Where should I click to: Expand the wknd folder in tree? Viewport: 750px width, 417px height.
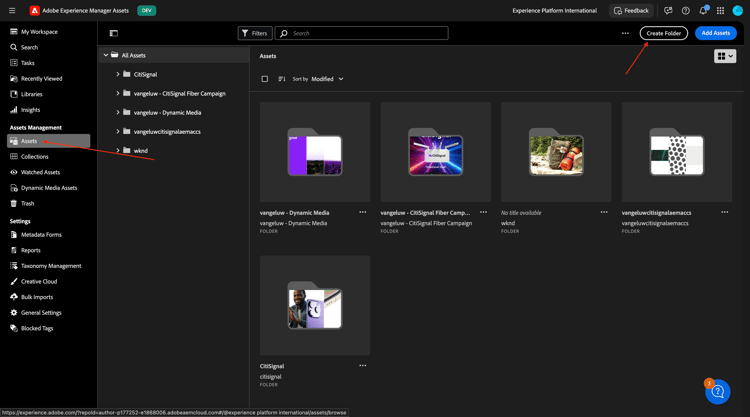(x=118, y=151)
